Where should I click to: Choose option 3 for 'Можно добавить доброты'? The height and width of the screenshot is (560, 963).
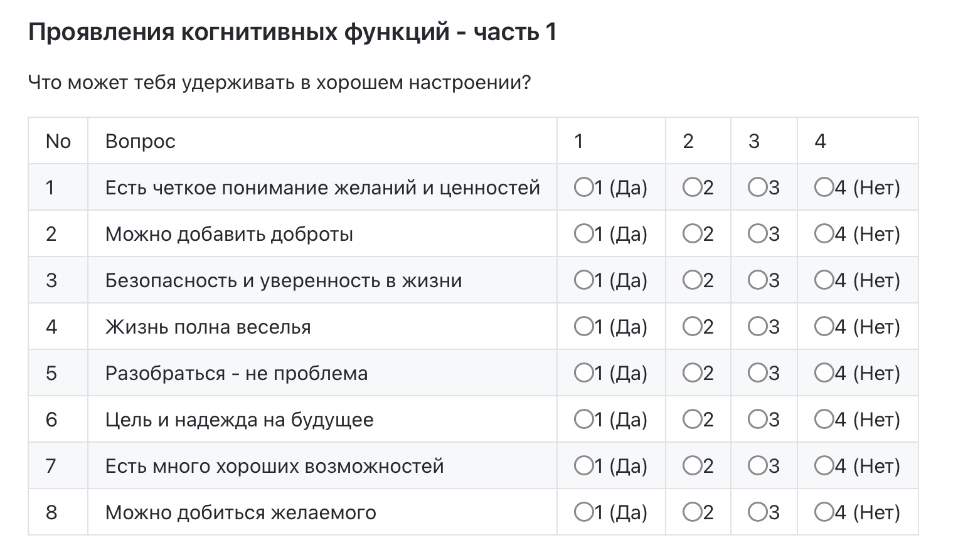coord(758,234)
